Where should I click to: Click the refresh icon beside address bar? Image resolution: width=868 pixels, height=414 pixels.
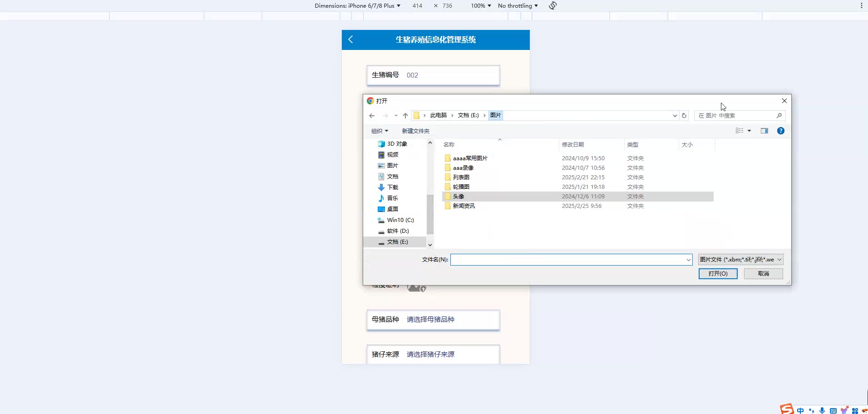coord(684,116)
